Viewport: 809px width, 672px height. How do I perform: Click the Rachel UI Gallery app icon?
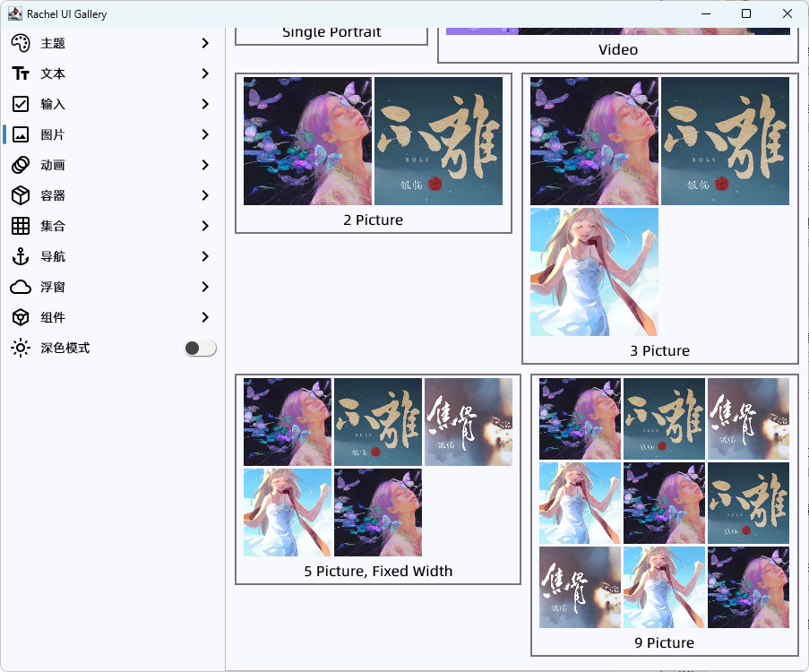pyautogui.click(x=15, y=14)
